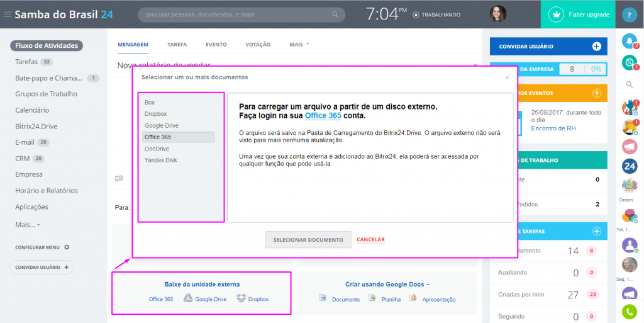The height and width of the screenshot is (323, 644).
Task: Click the Configurar Menu gear icon
Action: pyautogui.click(x=67, y=247)
